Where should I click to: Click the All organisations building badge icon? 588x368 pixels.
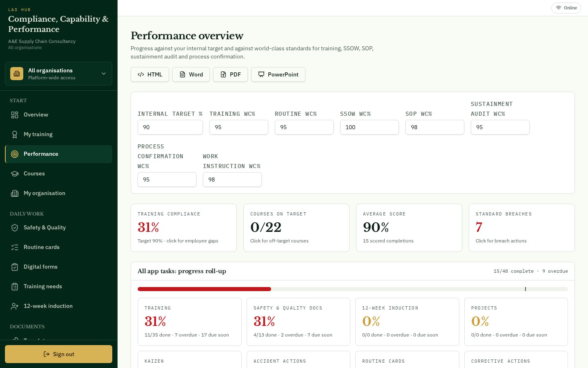pos(17,74)
